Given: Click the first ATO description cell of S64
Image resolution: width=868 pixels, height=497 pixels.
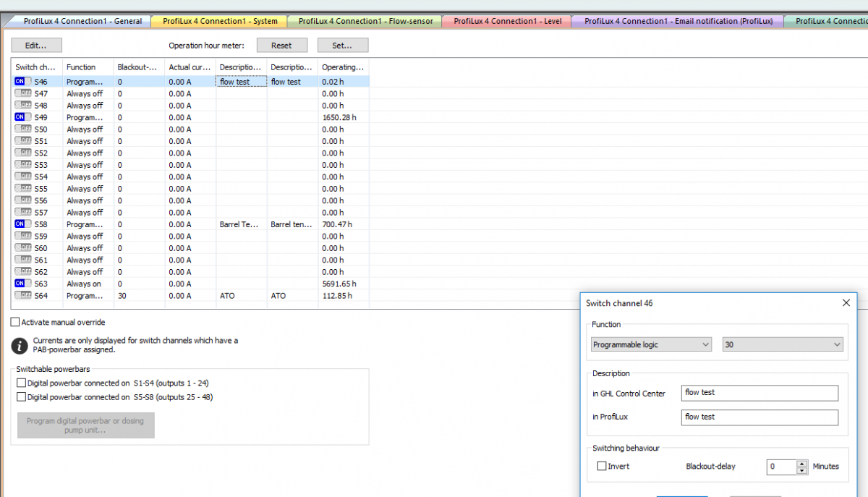Looking at the screenshot, I should point(242,295).
